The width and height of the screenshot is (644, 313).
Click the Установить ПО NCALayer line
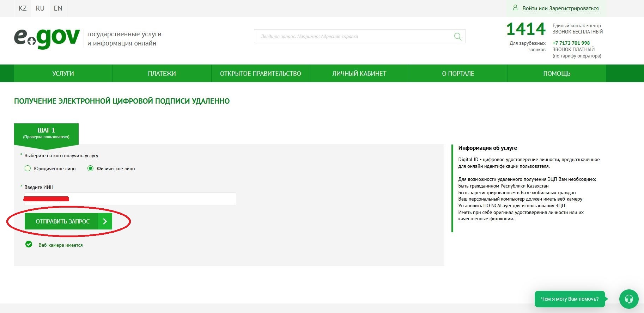pyautogui.click(x=511, y=205)
